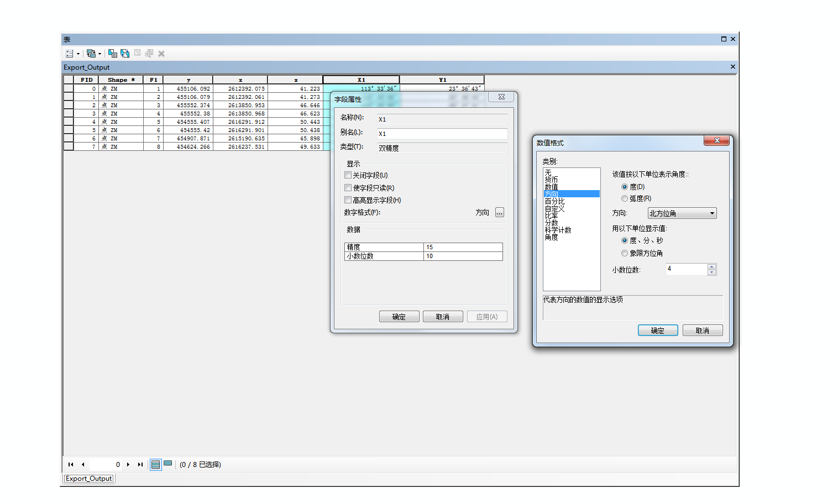Select the 度(D) radio button

(625, 187)
